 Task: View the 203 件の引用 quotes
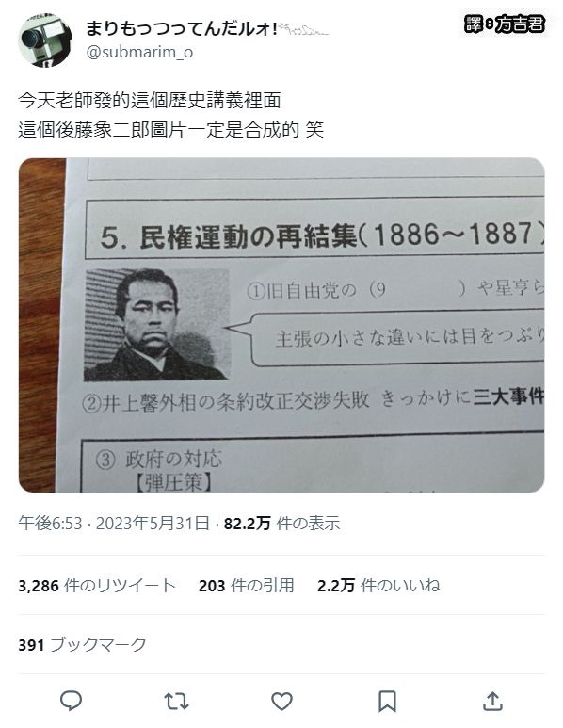click(x=246, y=586)
